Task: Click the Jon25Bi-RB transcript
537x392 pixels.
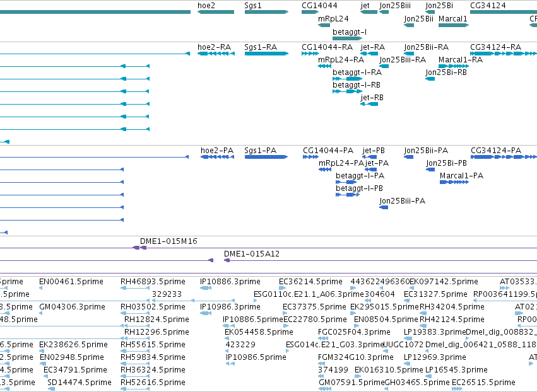Action: click(x=430, y=79)
